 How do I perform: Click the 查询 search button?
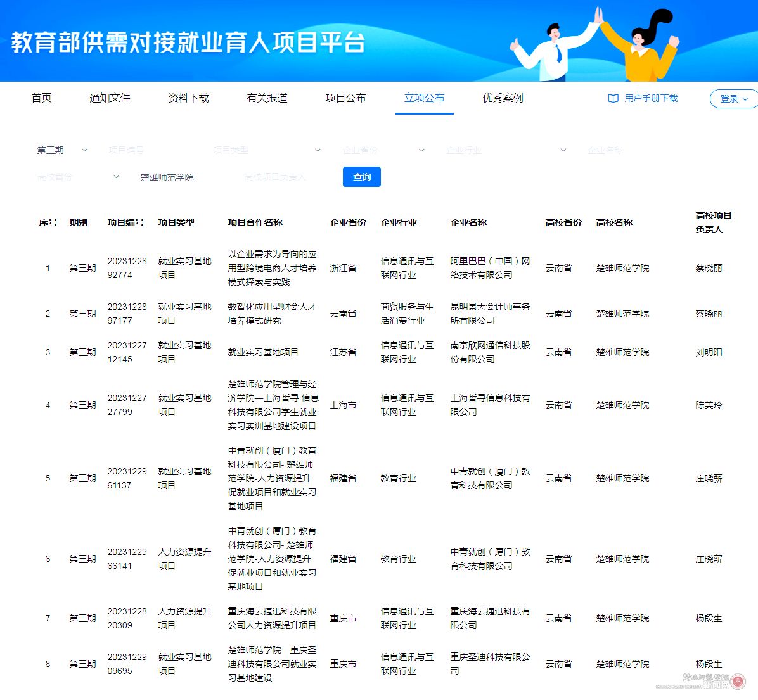pyautogui.click(x=361, y=177)
